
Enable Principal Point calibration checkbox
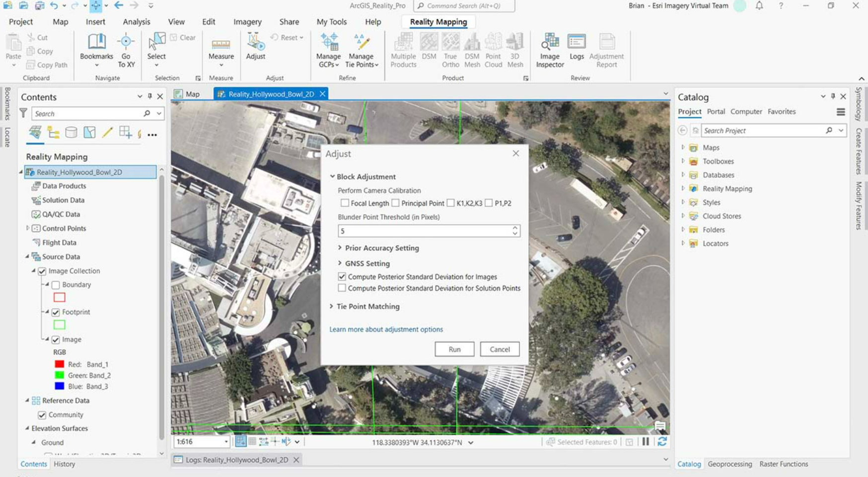(395, 203)
